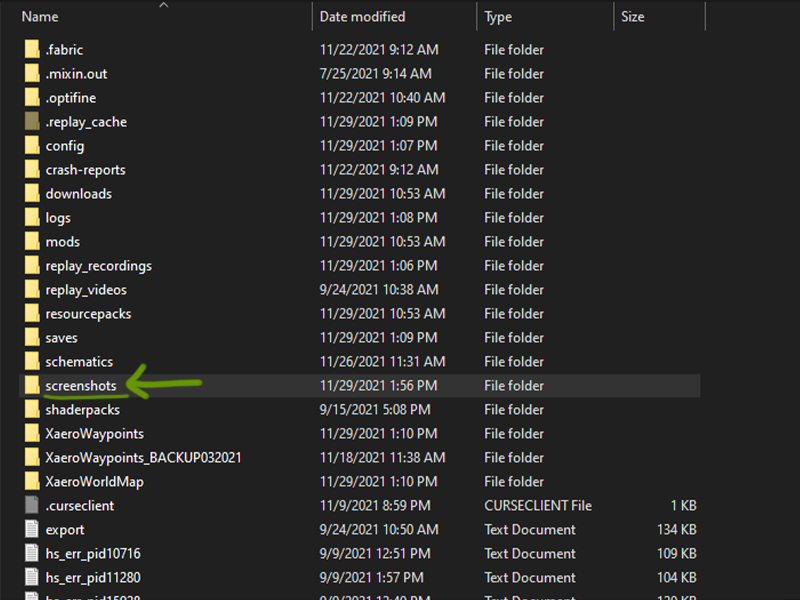Select the crash-reports folder name
800x600 pixels.
coord(85,170)
